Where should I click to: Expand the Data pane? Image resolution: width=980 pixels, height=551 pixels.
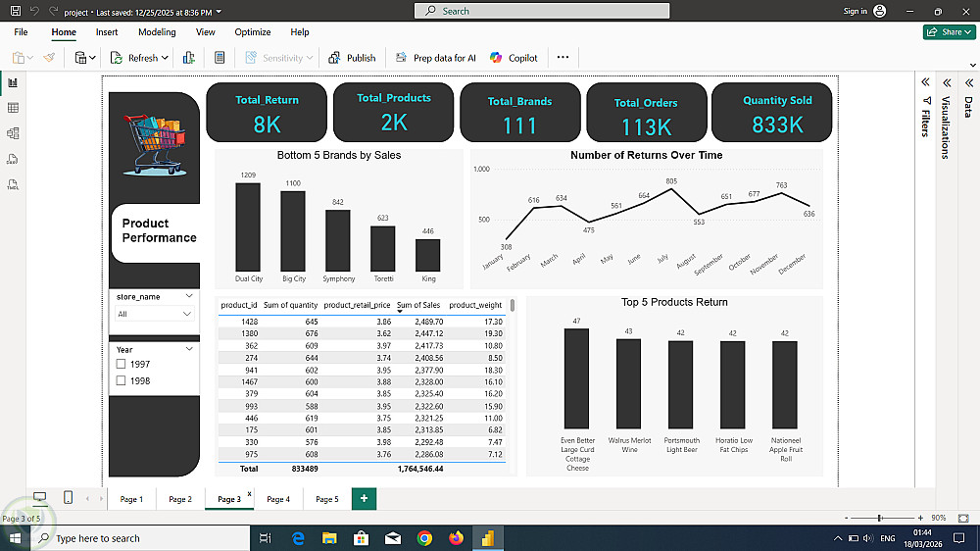coord(969,82)
